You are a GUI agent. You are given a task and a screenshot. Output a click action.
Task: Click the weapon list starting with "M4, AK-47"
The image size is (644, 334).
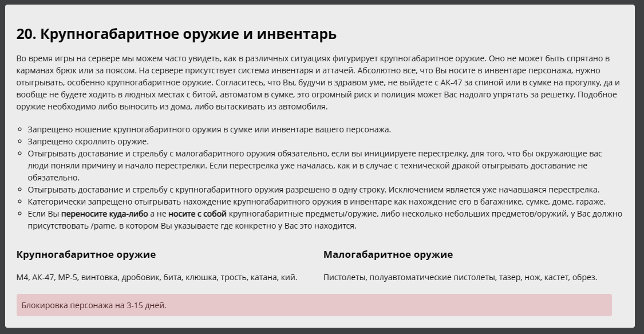click(x=157, y=277)
